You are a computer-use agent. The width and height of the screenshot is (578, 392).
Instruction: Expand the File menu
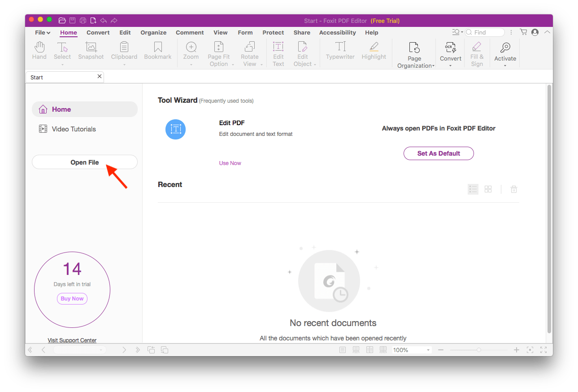[x=42, y=32]
